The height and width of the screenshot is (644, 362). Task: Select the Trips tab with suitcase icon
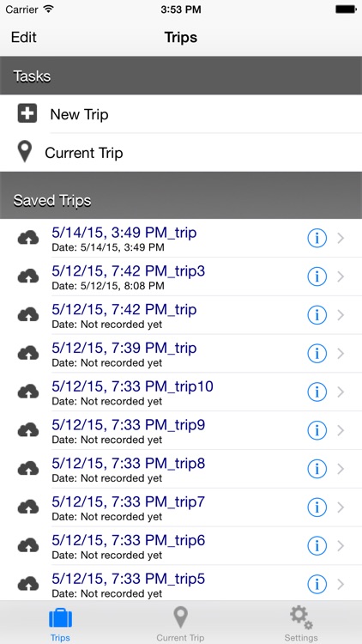point(60,623)
